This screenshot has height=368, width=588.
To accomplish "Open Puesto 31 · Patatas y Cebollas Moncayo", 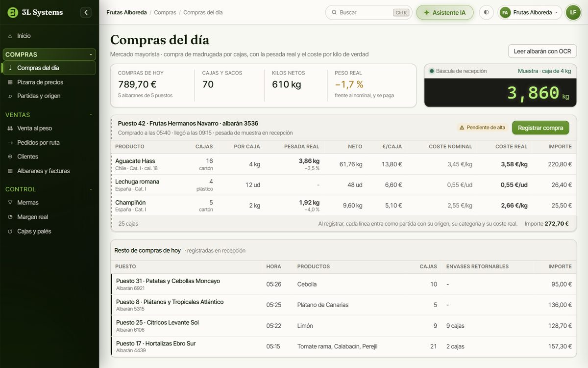I will [343, 284].
